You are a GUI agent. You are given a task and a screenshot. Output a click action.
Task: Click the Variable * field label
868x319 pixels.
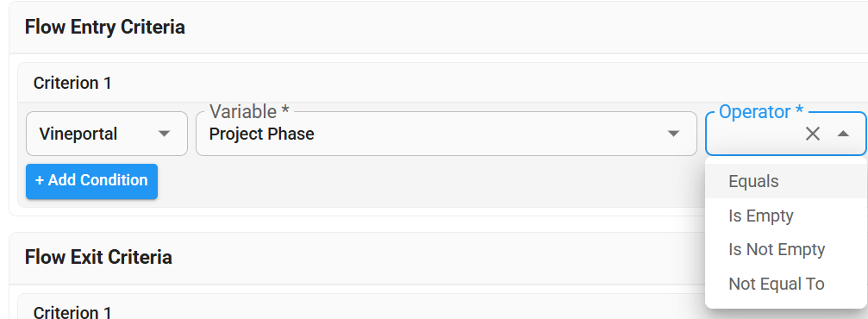[249, 112]
